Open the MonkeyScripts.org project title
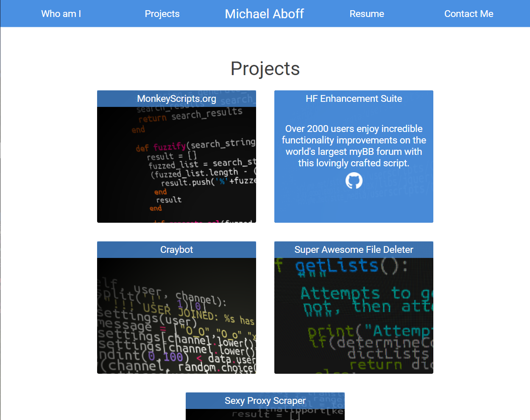 (x=176, y=99)
